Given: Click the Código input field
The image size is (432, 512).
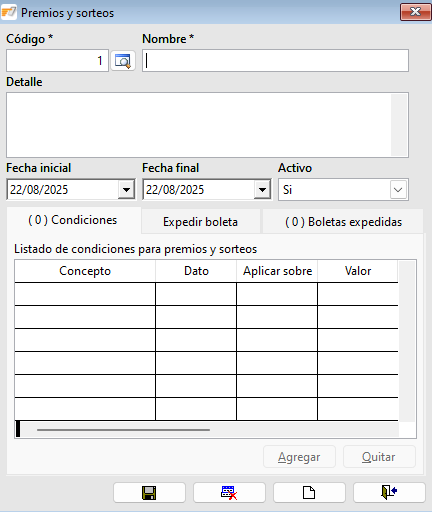Looking at the screenshot, I should point(57,61).
